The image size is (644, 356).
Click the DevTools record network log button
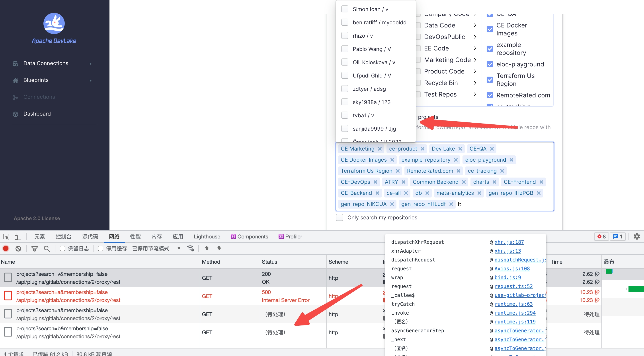tap(6, 248)
